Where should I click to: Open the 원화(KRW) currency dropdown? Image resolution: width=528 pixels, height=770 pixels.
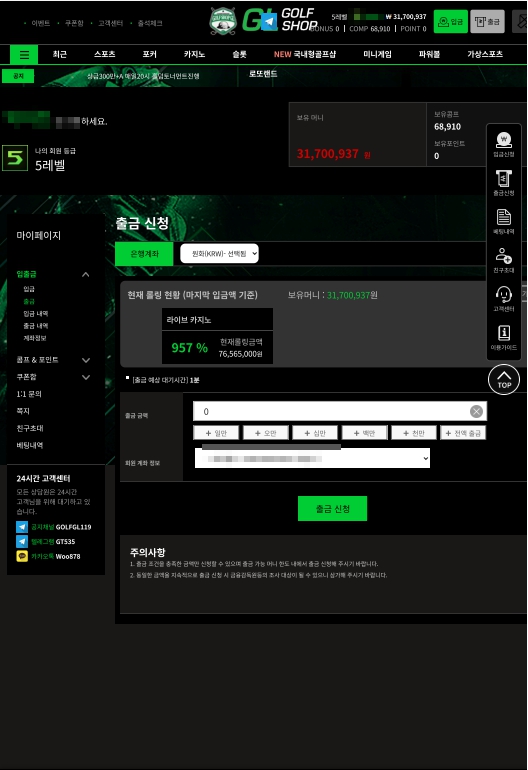click(x=219, y=253)
